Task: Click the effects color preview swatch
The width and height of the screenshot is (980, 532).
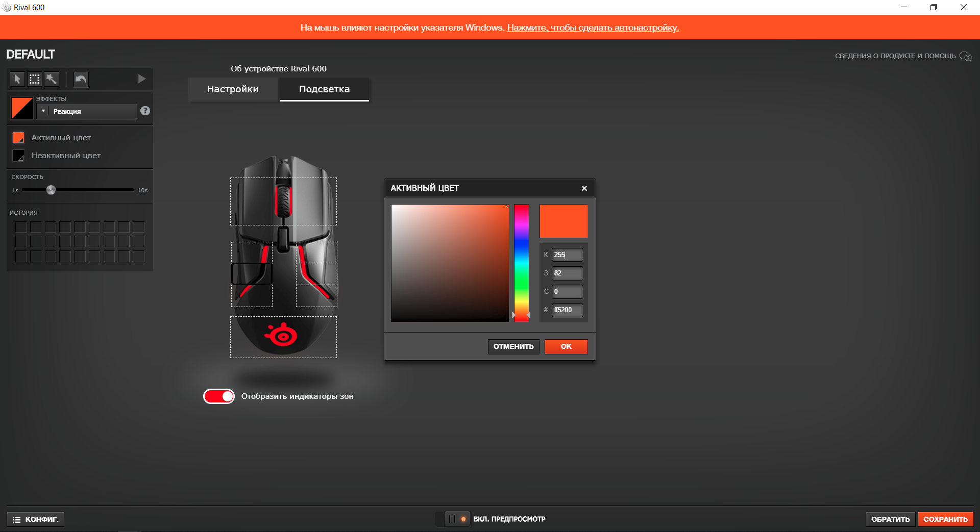Action: [x=22, y=109]
